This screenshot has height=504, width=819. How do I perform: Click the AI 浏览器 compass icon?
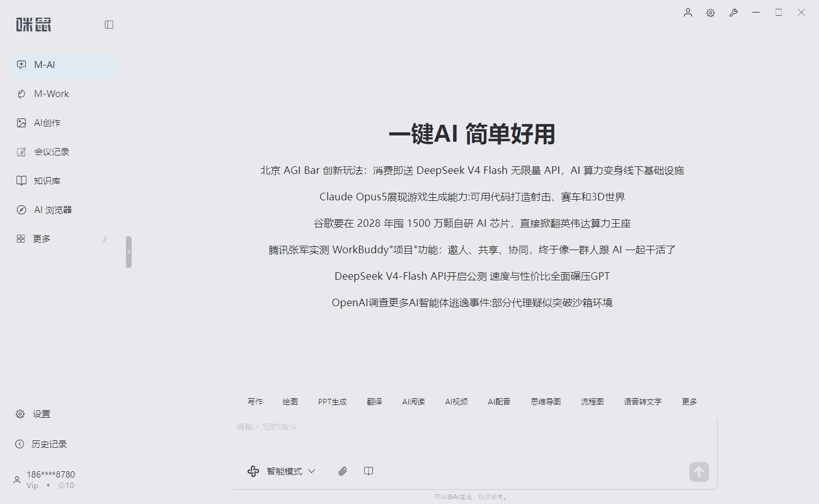click(x=21, y=210)
